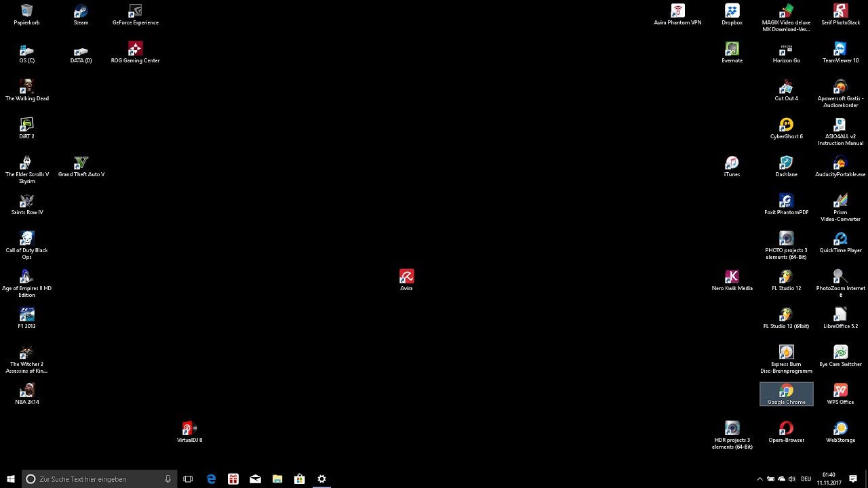Select QuickTime Player shortcut

[x=840, y=243]
